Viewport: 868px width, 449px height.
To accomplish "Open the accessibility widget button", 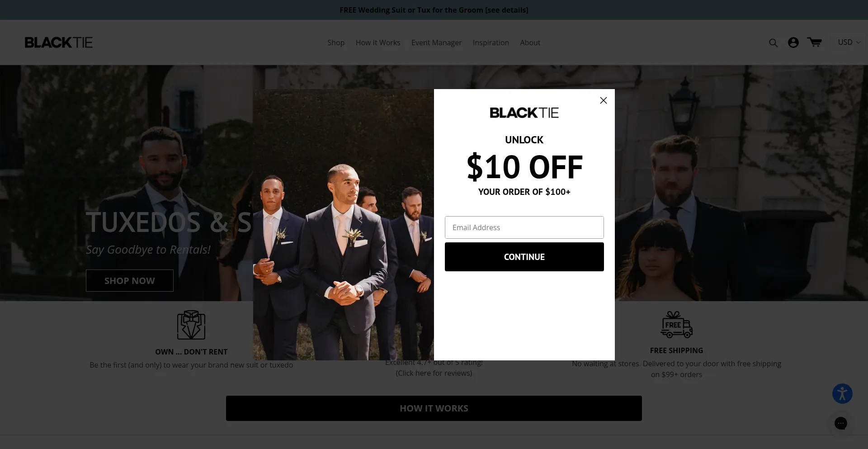I will (842, 394).
